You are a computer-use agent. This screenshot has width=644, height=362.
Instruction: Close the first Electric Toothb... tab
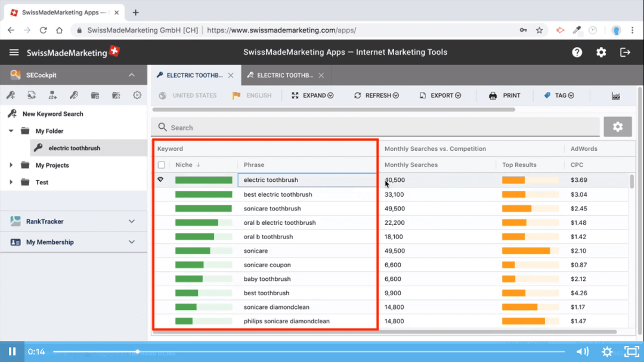coord(231,75)
